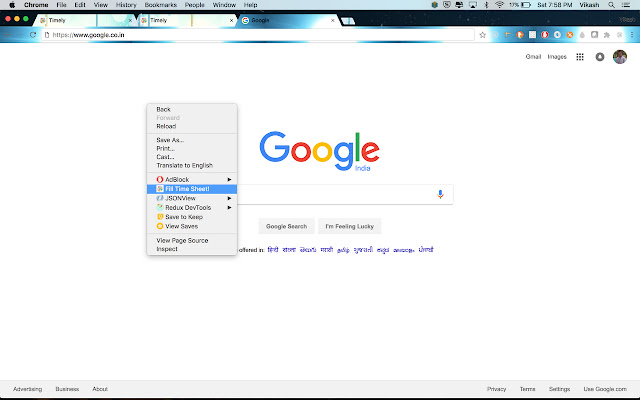Click the reload page icon in toolbar
This screenshot has height=400, width=640.
(x=33, y=35)
